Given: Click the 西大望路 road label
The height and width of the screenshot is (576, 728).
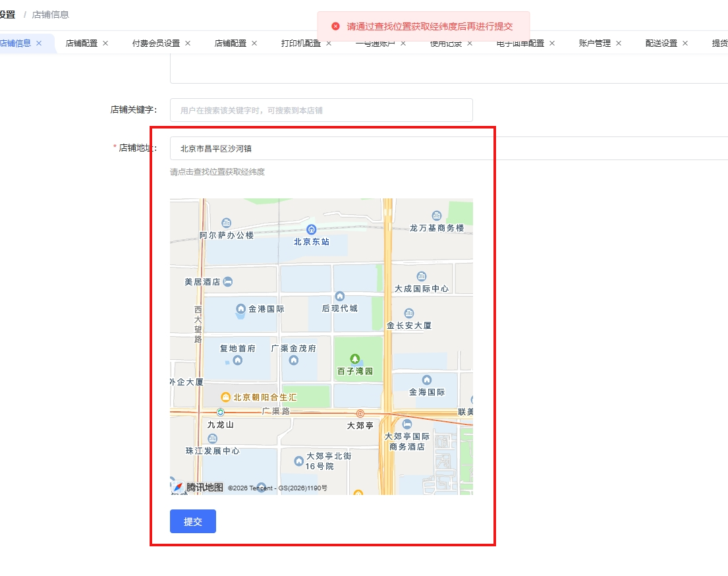Looking at the screenshot, I should coord(198,324).
